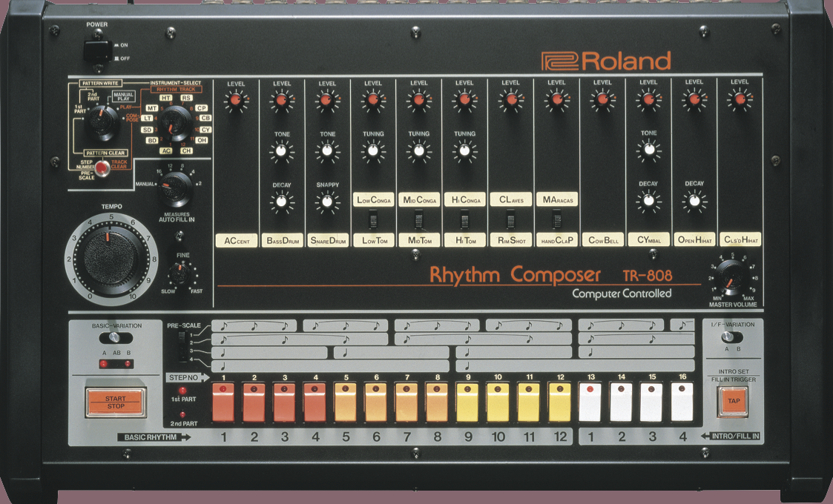Tap orange step button 5
833x504 pixels.
[x=346, y=402]
